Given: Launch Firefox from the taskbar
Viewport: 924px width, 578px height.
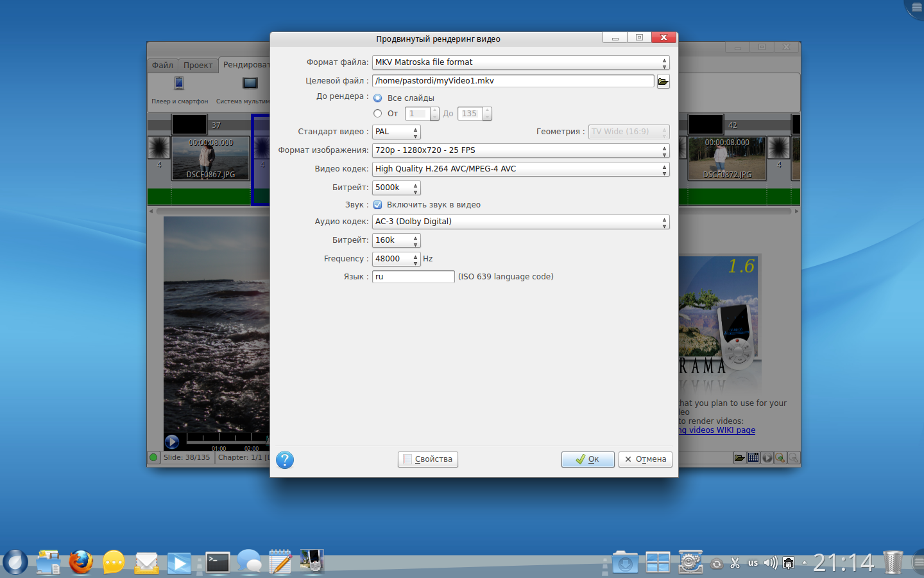Looking at the screenshot, I should tap(81, 563).
